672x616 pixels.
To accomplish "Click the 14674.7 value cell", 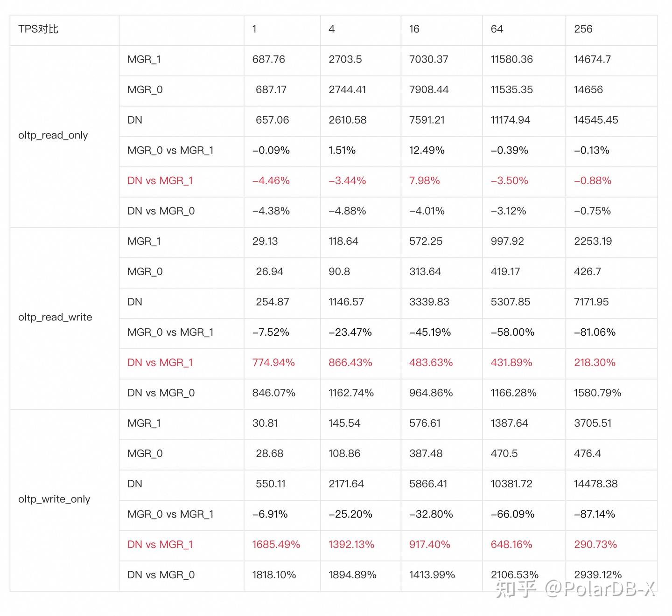I will pos(592,60).
